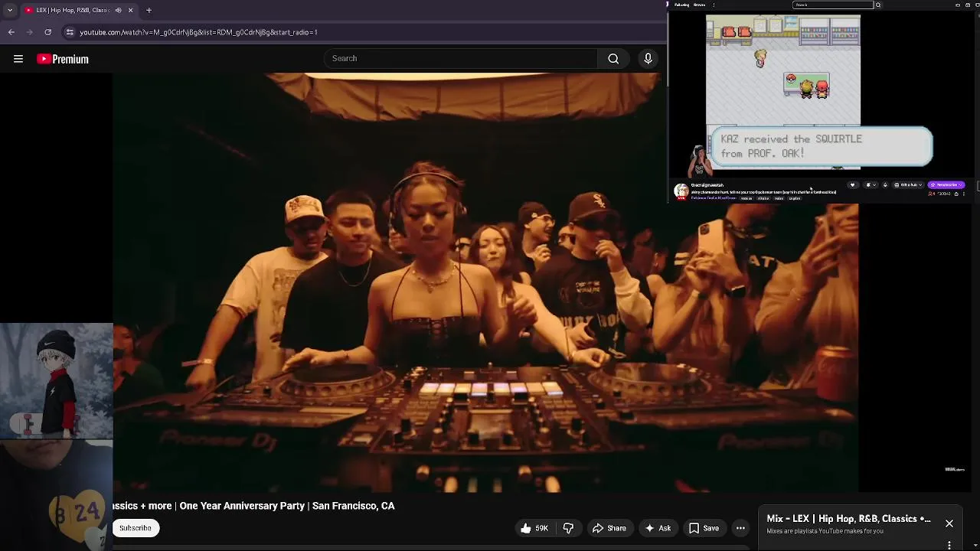Image resolution: width=980 pixels, height=551 pixels.
Task: Click the purple Resubscribe button on Twitch
Action: [x=946, y=185]
